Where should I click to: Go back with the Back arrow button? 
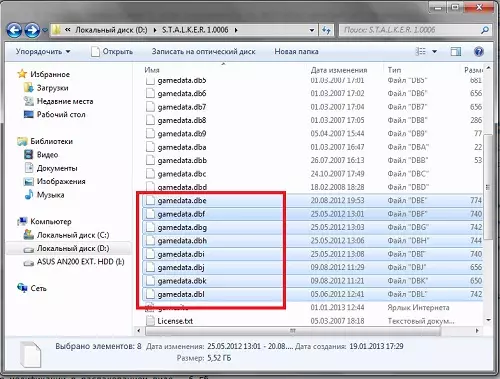[14, 30]
